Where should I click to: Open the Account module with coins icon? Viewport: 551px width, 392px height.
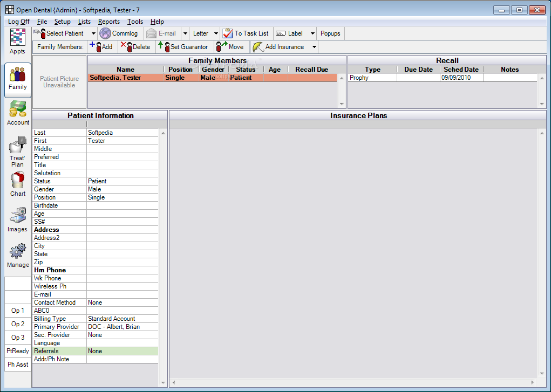18,109
